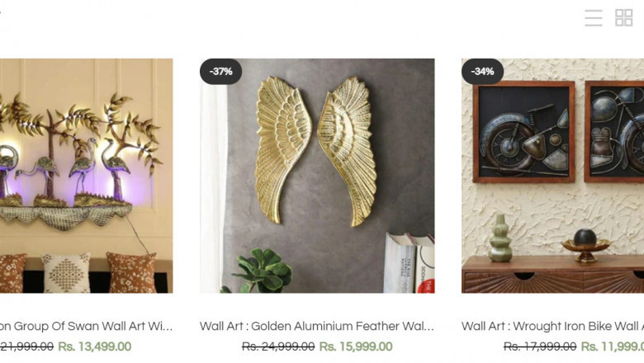Open Group Of Swan Wall Art title link
The height and width of the screenshot is (363, 644).
tap(86, 326)
